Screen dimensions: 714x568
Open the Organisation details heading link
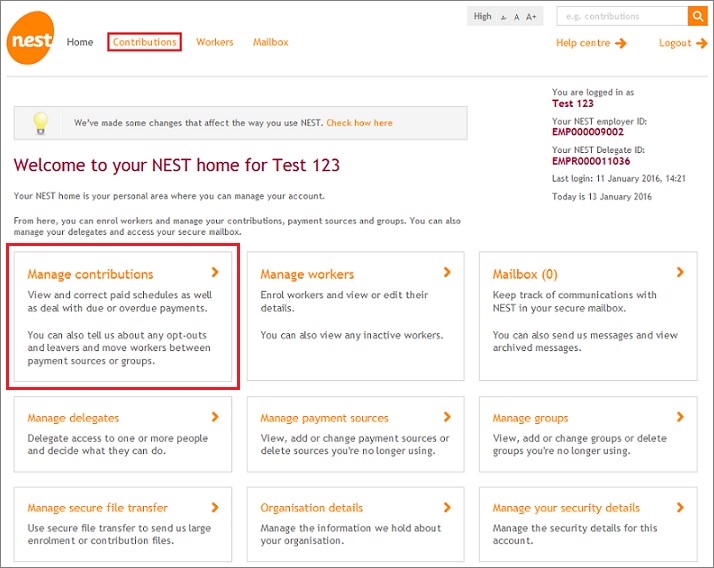[311, 508]
